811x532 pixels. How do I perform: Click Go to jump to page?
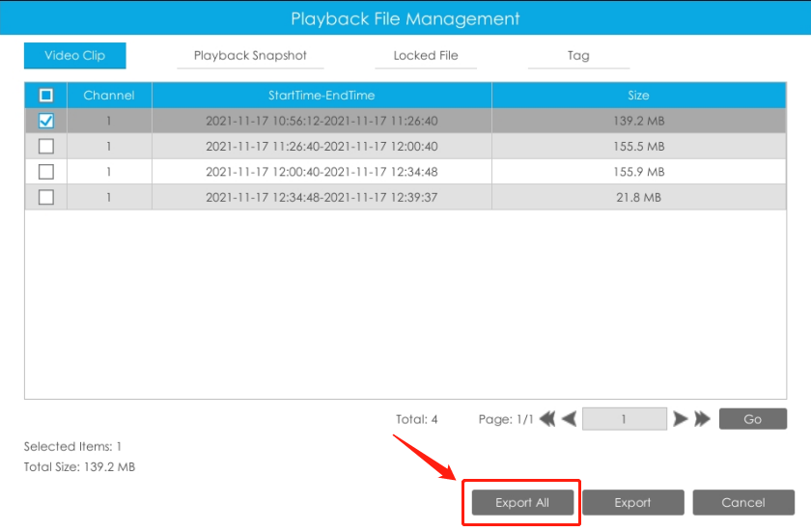(x=752, y=419)
